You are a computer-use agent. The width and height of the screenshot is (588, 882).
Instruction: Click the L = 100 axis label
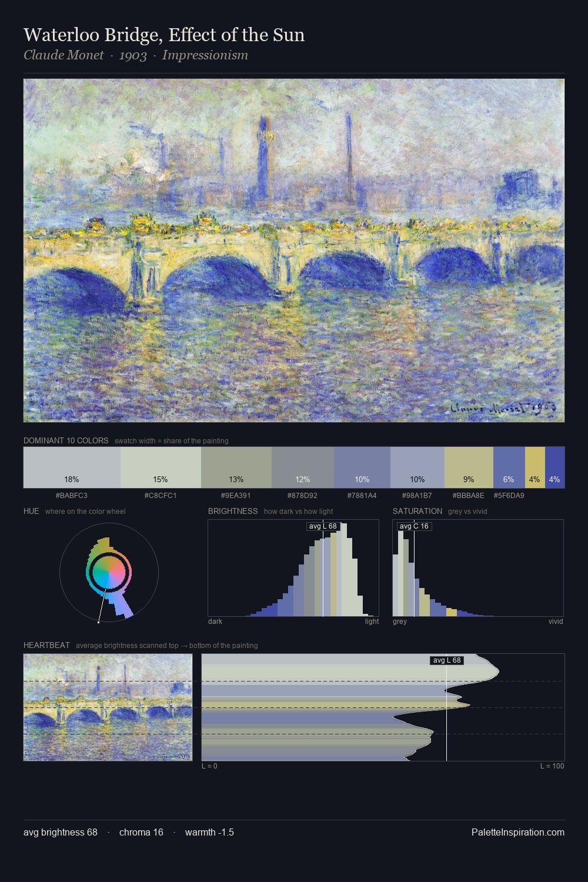tap(552, 766)
